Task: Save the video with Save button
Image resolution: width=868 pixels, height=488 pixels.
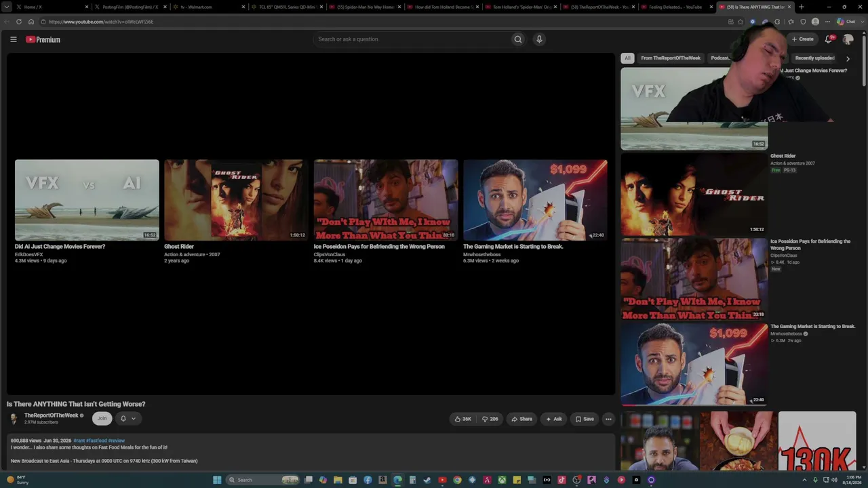Action: click(585, 419)
